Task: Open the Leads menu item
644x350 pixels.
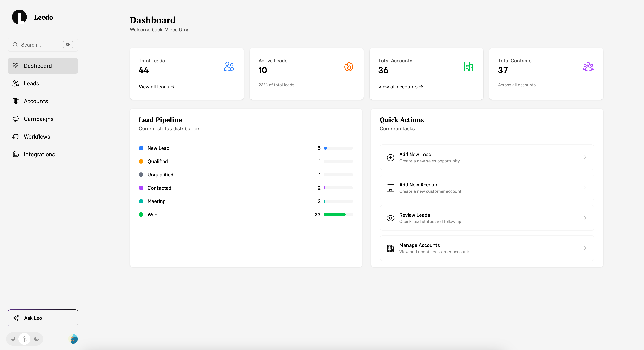Action: [31, 83]
